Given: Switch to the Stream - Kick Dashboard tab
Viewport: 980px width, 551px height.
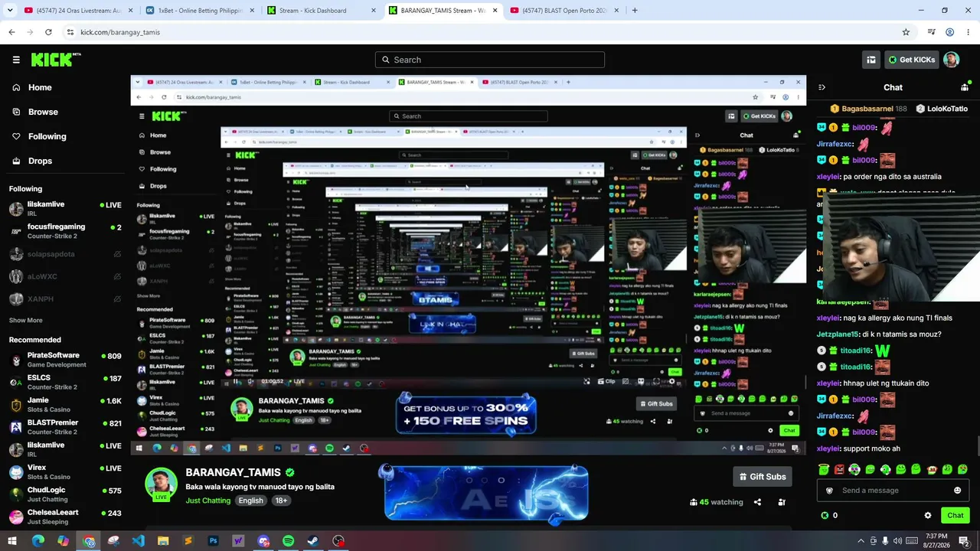Looking at the screenshot, I should 322,11.
